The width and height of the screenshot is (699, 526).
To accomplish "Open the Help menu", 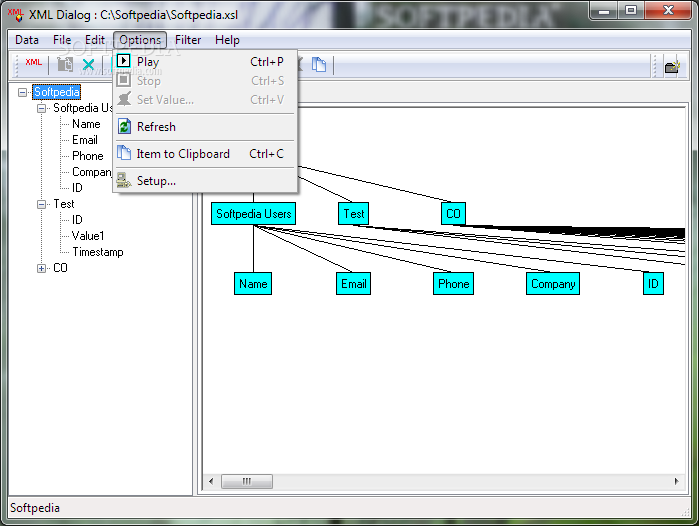I will [x=227, y=40].
